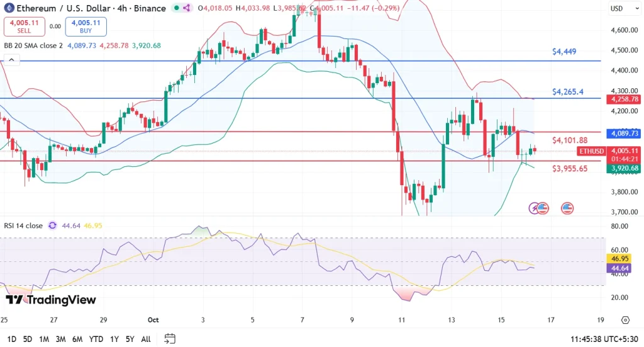Click the TradingView logo
The width and height of the screenshot is (644, 347).
point(50,300)
